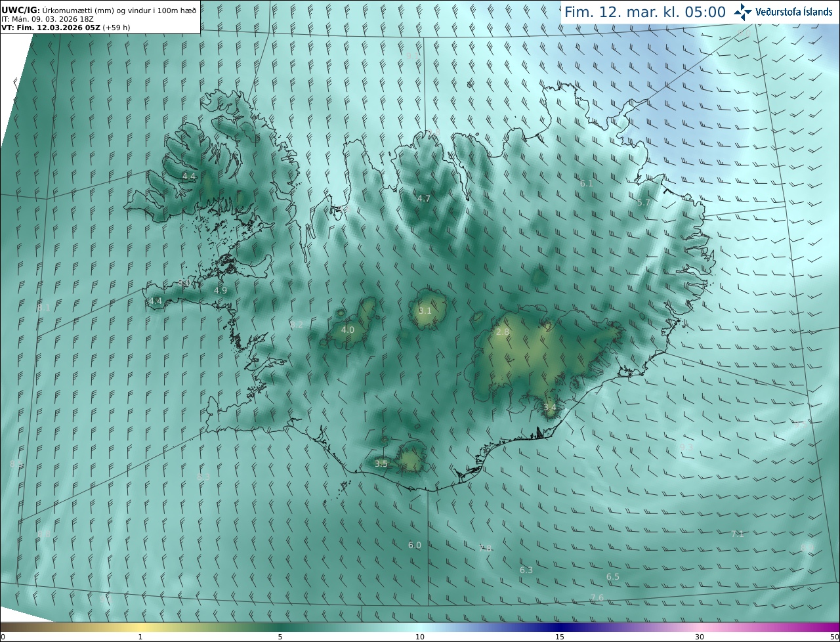The height and width of the screenshot is (642, 840).
Task: Click the 'VT: Fim. 12.03.2026 05Z' line
Action: [x=51, y=28]
